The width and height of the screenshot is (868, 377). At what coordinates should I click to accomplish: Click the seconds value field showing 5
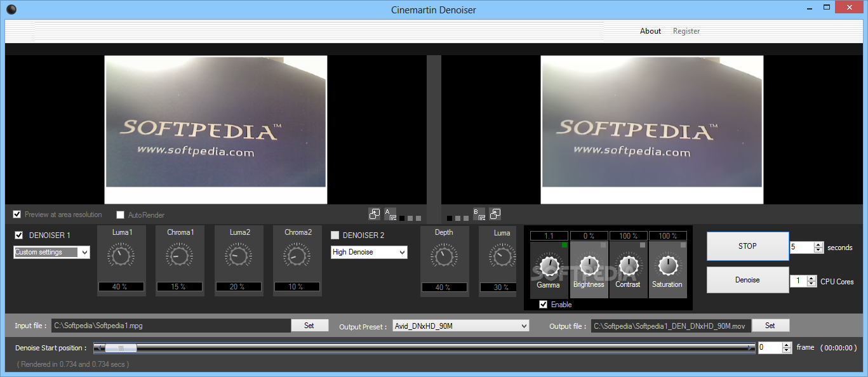pos(803,248)
